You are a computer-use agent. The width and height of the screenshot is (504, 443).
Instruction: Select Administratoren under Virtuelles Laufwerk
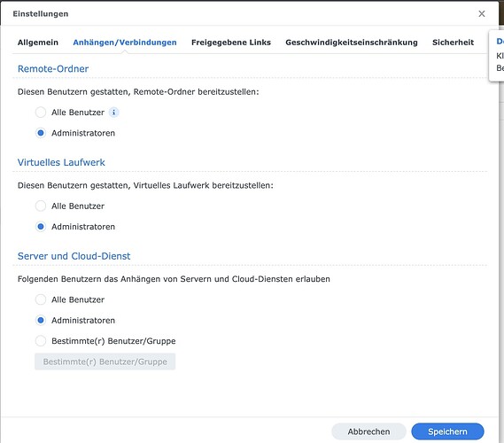[41, 227]
